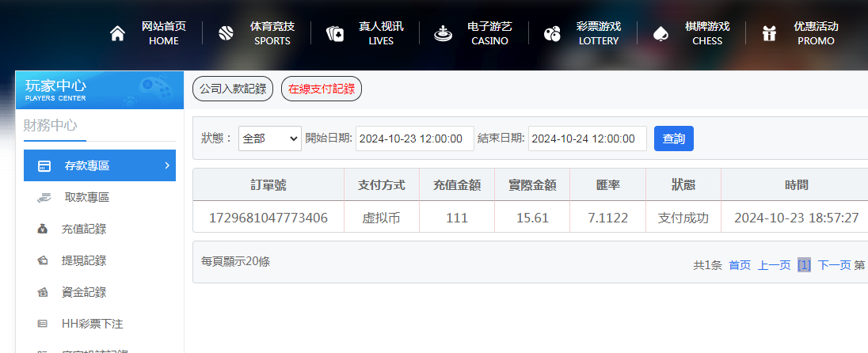Viewport: 868px width, 353px height.
Task: Expand the 存款專區 chevron arrow
Action: (167, 165)
